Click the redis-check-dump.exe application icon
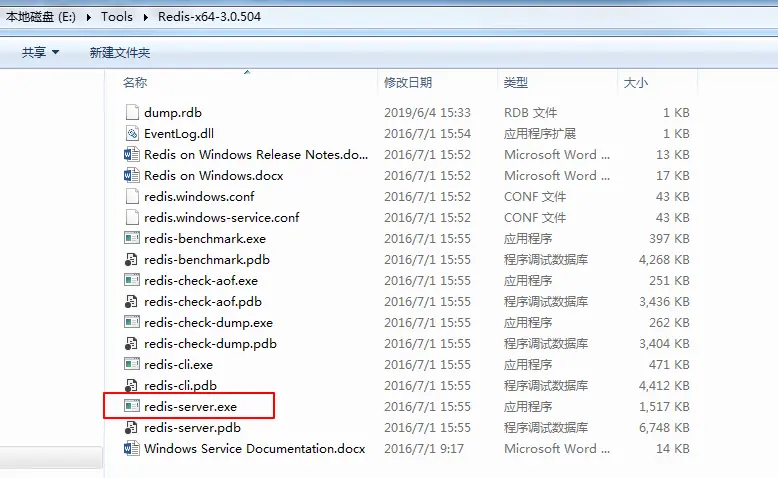778x478 pixels. click(132, 323)
